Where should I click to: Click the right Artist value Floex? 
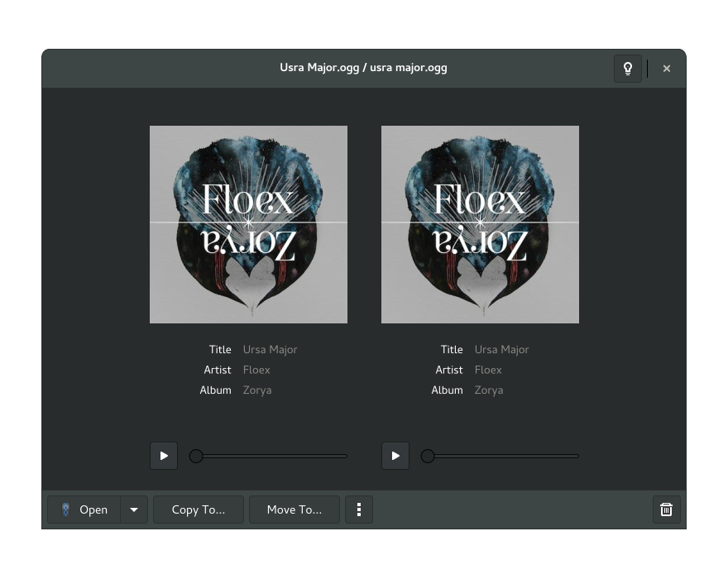click(488, 370)
